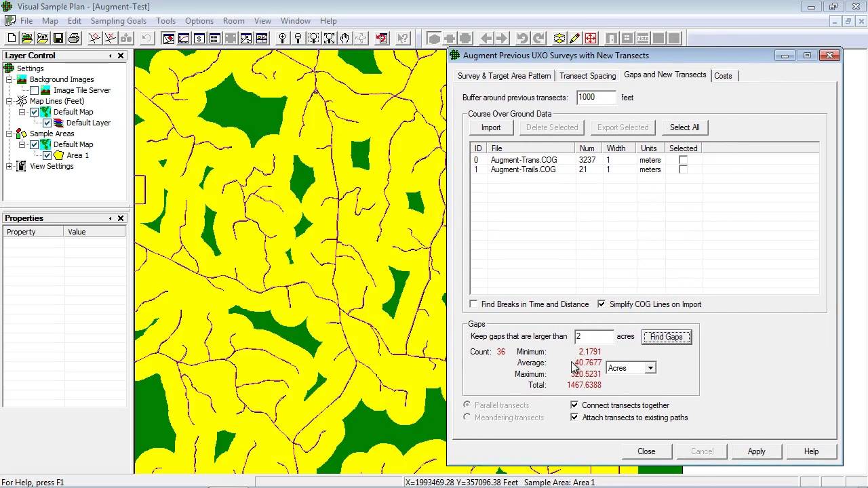Disable Simplify COG Lines on Import
The height and width of the screenshot is (488, 868).
(601, 304)
